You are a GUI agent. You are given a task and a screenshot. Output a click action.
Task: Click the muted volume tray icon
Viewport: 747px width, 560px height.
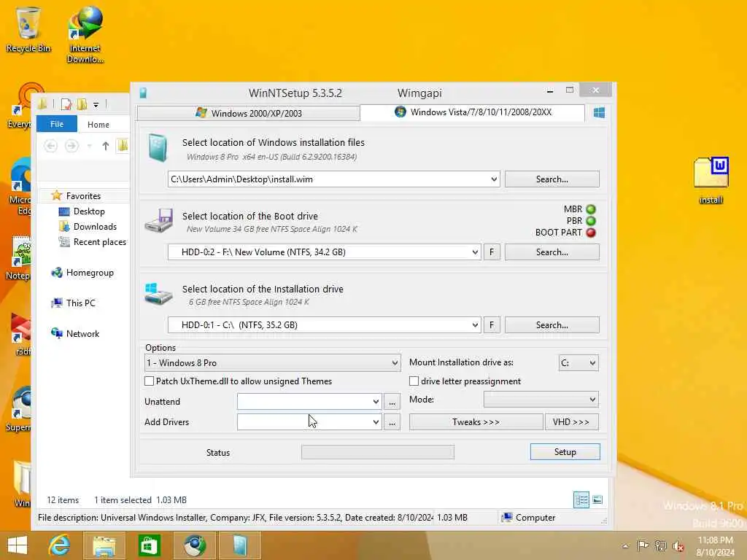[x=678, y=546]
